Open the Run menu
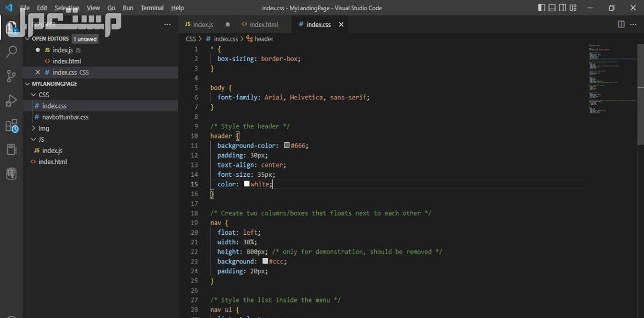This screenshot has width=644, height=318. [x=128, y=8]
